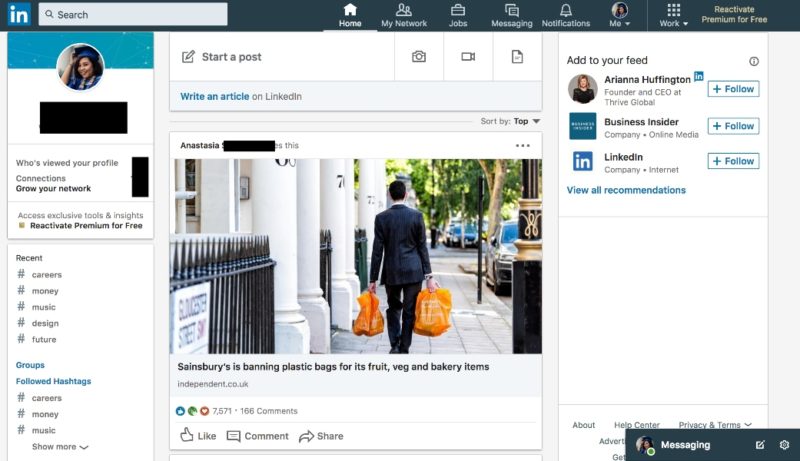Share the Sainsbury's post

click(321, 436)
